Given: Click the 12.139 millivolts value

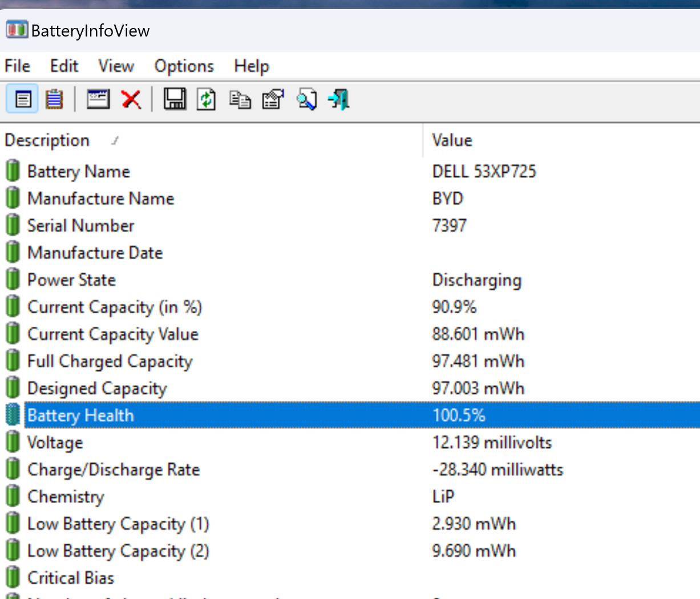Looking at the screenshot, I should (492, 442).
